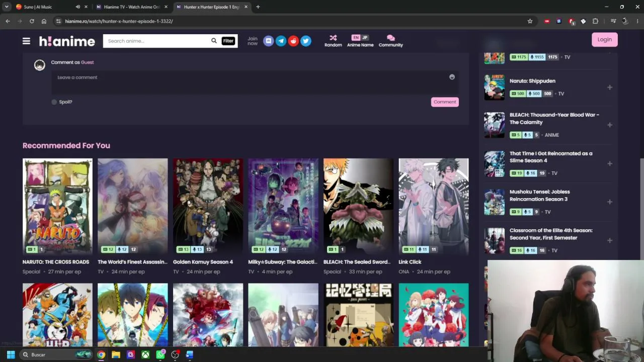Click the Recommended For You heading
The width and height of the screenshot is (644, 362).
click(x=66, y=145)
